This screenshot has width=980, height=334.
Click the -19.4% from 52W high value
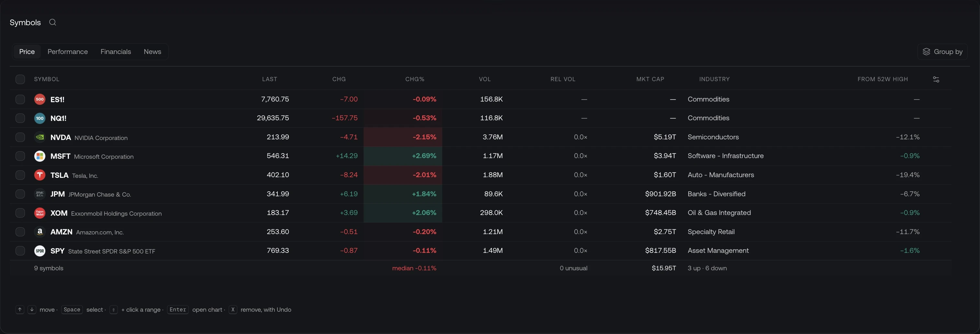click(908, 175)
